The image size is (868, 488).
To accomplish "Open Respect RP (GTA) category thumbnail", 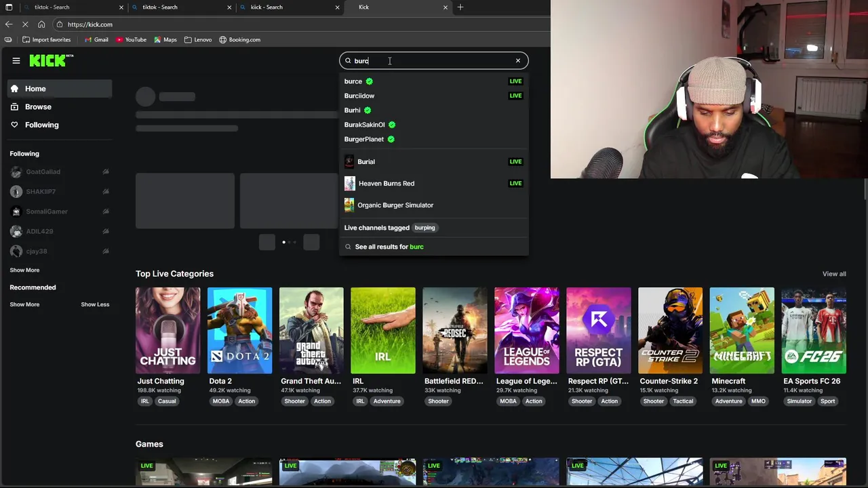I will click(599, 330).
